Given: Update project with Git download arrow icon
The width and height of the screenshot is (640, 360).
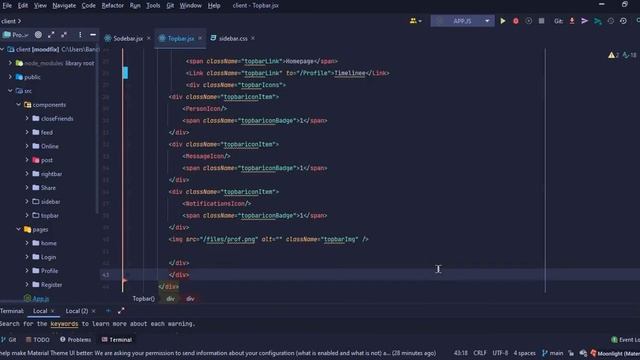Looking at the screenshot, I should click(572, 21).
